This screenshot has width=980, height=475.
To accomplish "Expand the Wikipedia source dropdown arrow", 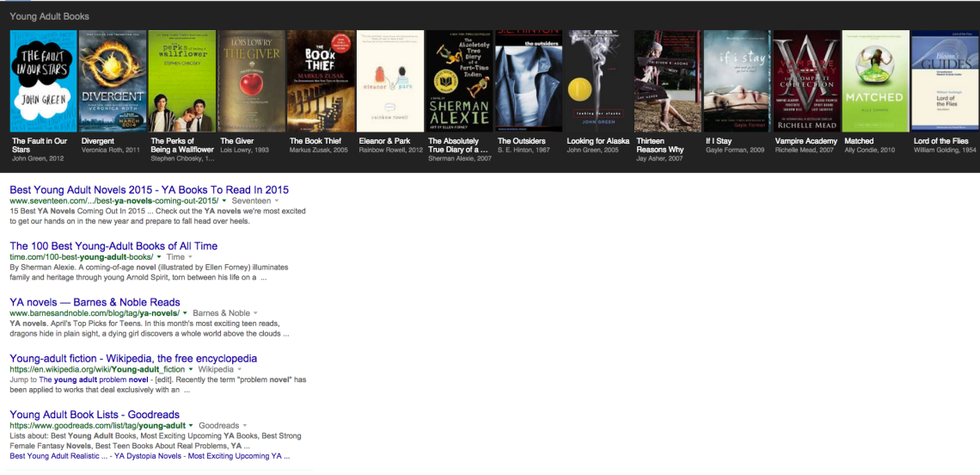I will tap(239, 370).
